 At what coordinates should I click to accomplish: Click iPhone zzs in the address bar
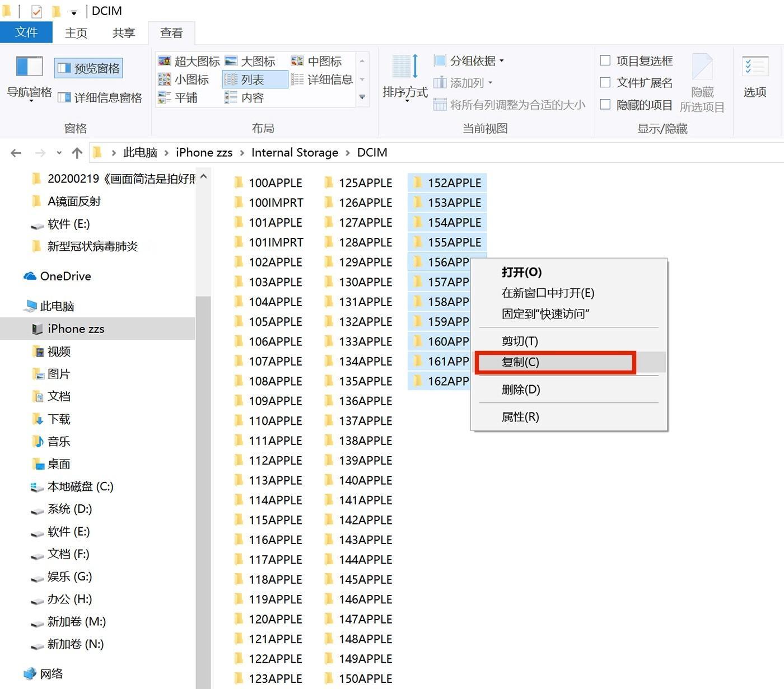pyautogui.click(x=204, y=152)
